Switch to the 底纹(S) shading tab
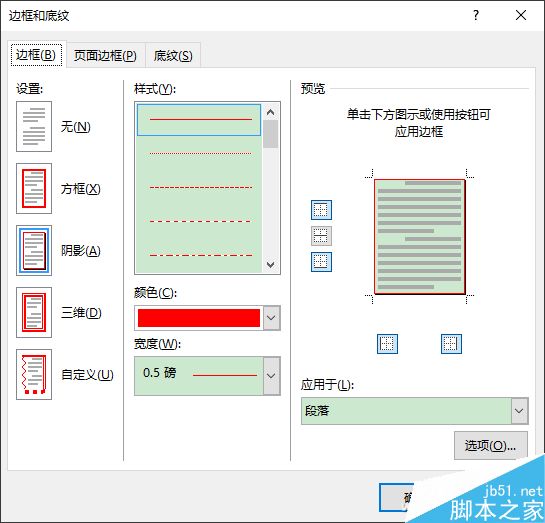Image resolution: width=545 pixels, height=523 pixels. click(x=173, y=55)
